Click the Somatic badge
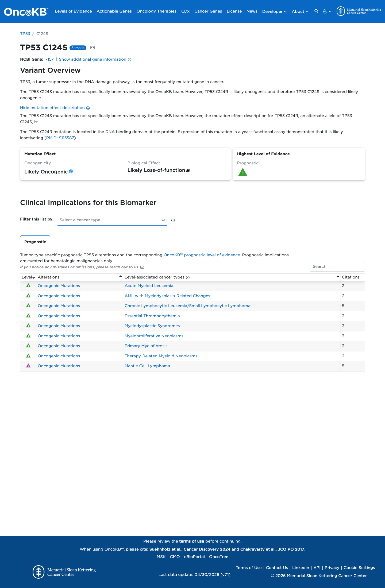The height and width of the screenshot is (588, 385). (x=78, y=48)
